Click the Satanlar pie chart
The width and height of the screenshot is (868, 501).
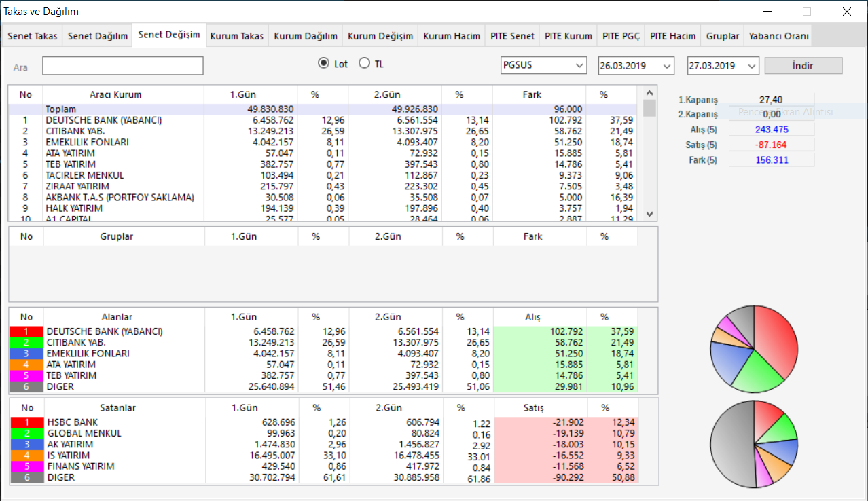tap(754, 444)
